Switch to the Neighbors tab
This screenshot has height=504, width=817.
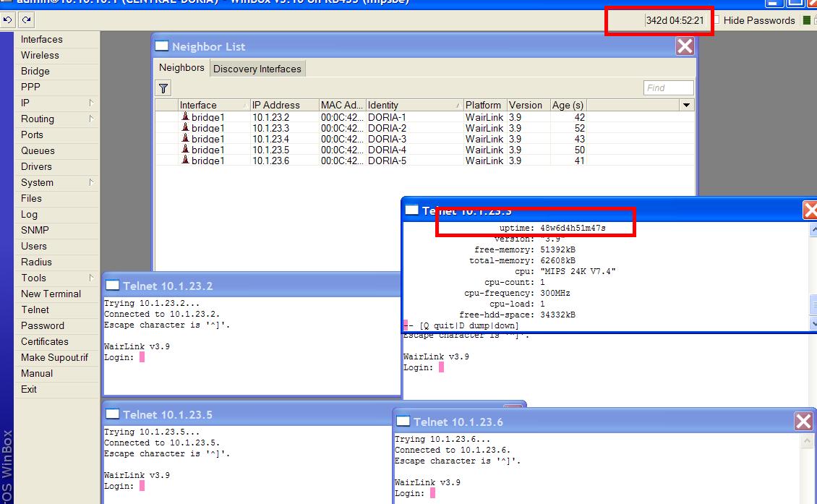pyautogui.click(x=181, y=68)
